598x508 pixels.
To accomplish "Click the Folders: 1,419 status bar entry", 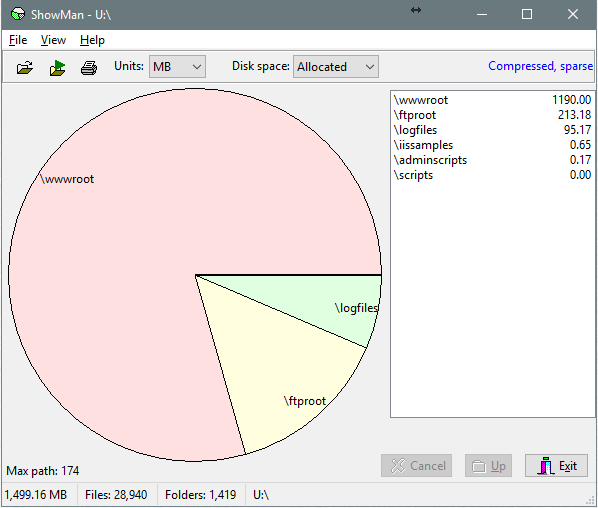I will pyautogui.click(x=201, y=495).
